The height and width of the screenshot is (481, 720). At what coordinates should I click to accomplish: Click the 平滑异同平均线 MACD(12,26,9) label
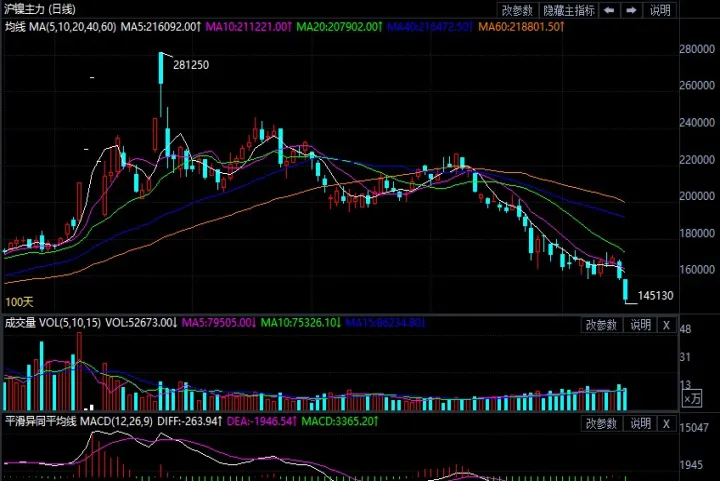point(76,422)
